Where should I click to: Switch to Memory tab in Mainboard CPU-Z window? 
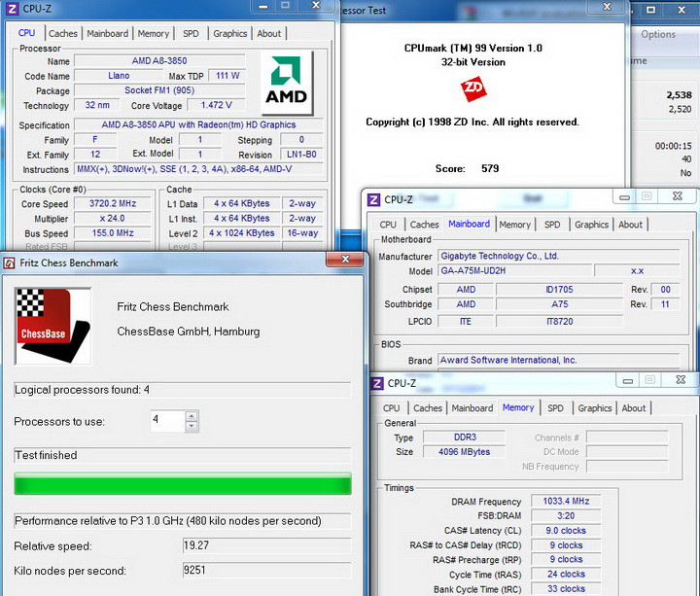[514, 225]
